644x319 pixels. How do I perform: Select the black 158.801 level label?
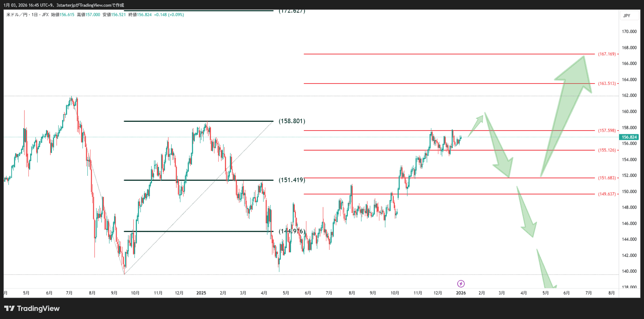(x=292, y=121)
